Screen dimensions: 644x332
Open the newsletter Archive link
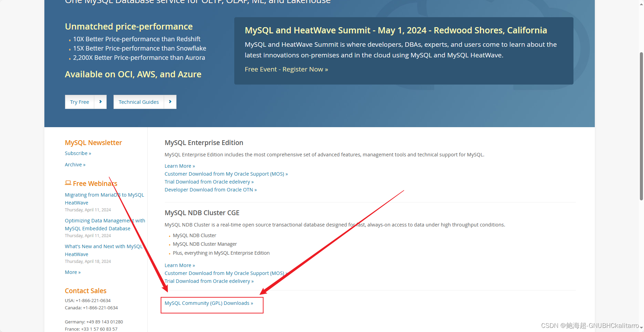coord(75,165)
